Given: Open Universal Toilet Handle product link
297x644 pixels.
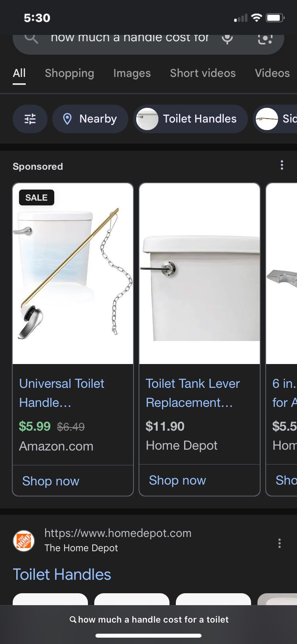Looking at the screenshot, I should click(x=62, y=393).
